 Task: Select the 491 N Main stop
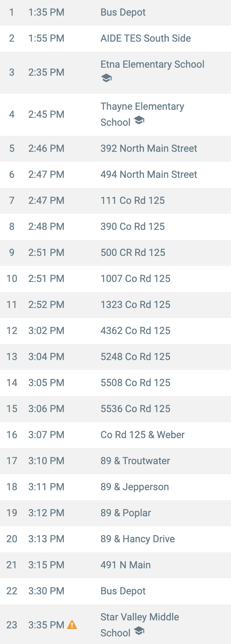pos(115,565)
